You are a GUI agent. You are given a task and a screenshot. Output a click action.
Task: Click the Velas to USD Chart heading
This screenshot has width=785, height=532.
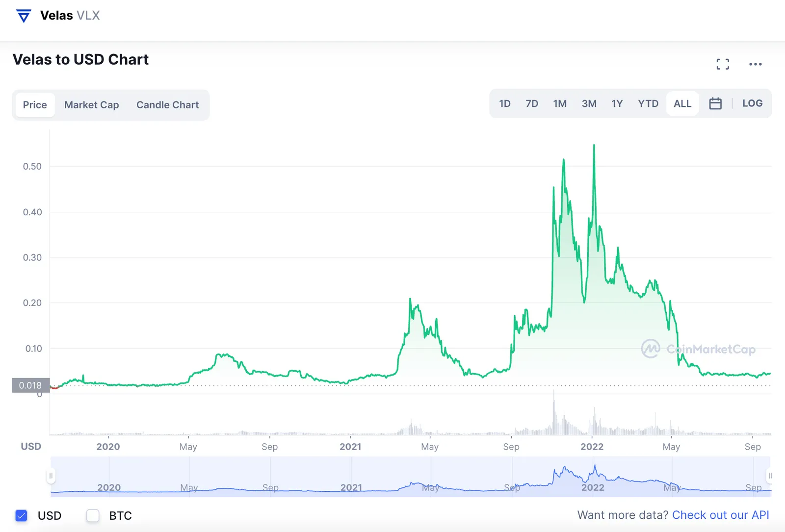[x=80, y=59]
